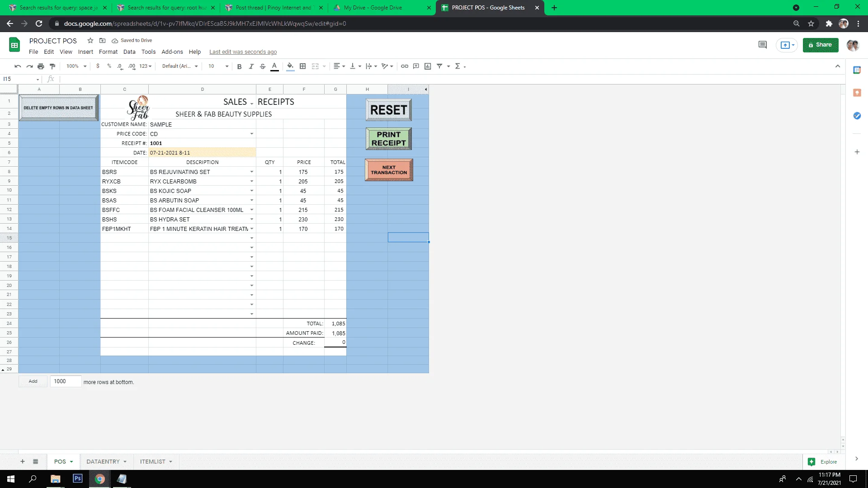Click the Insert link icon

click(405, 66)
